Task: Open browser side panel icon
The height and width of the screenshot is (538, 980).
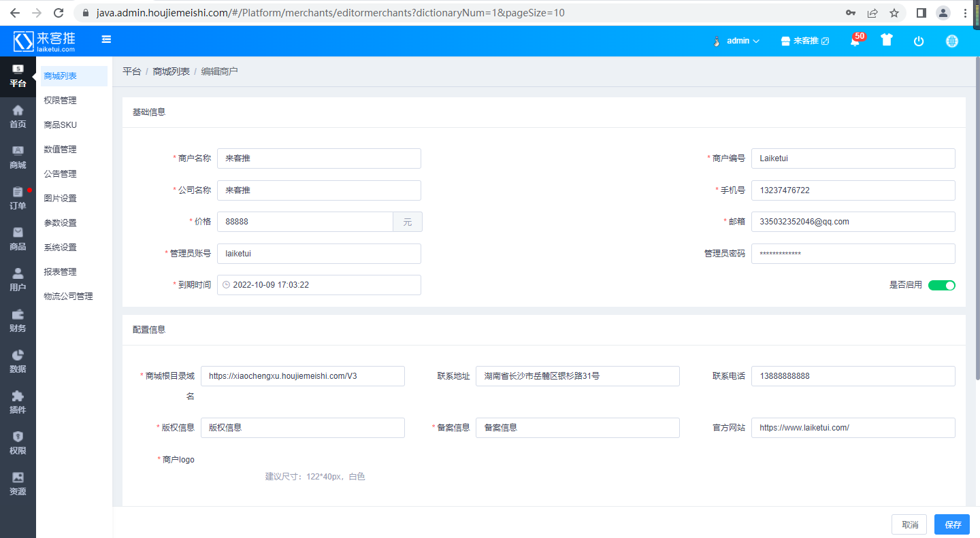Action: click(921, 13)
